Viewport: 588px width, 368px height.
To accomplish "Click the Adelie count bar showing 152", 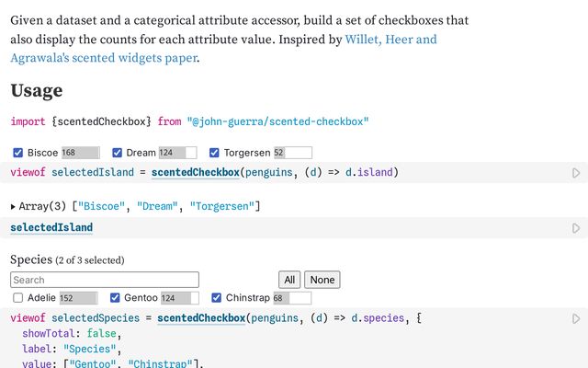I will [x=78, y=298].
